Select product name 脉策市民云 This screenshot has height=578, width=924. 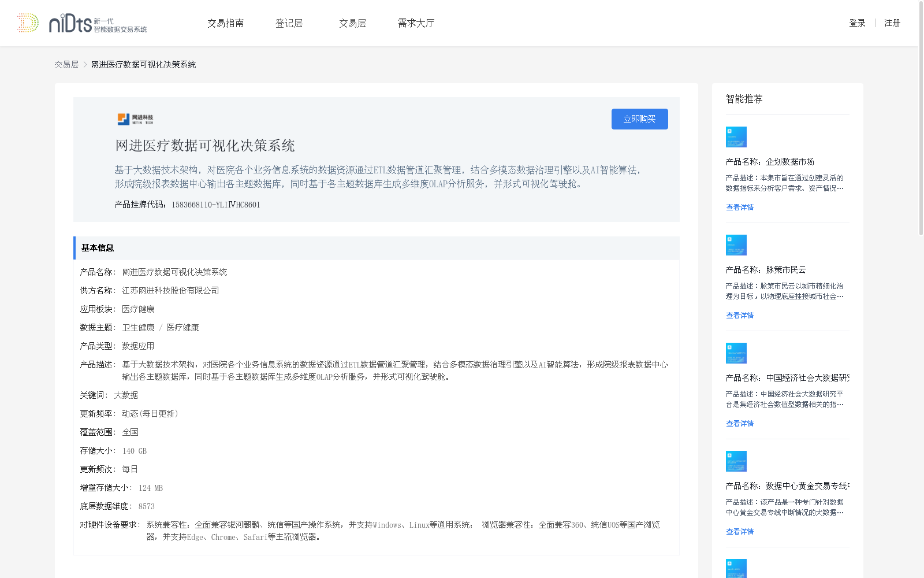click(x=786, y=270)
